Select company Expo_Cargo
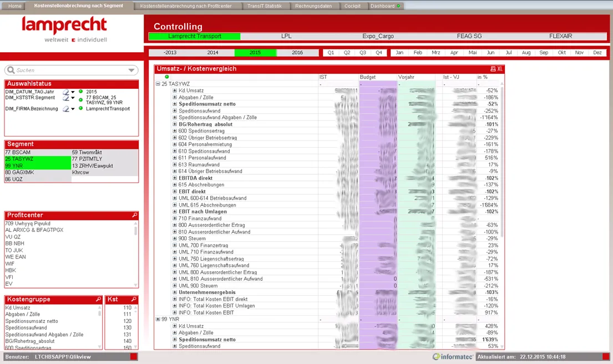The image size is (613, 364). point(378,36)
